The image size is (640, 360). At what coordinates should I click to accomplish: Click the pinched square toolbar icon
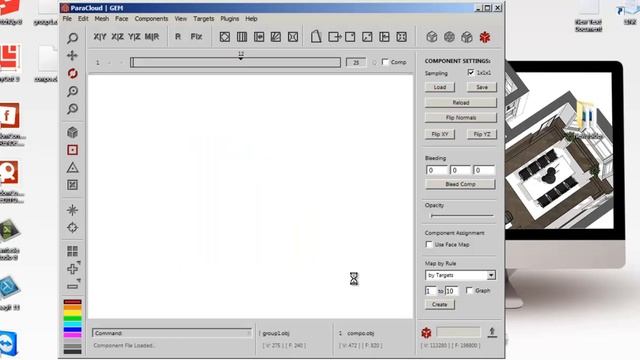pos(293,37)
